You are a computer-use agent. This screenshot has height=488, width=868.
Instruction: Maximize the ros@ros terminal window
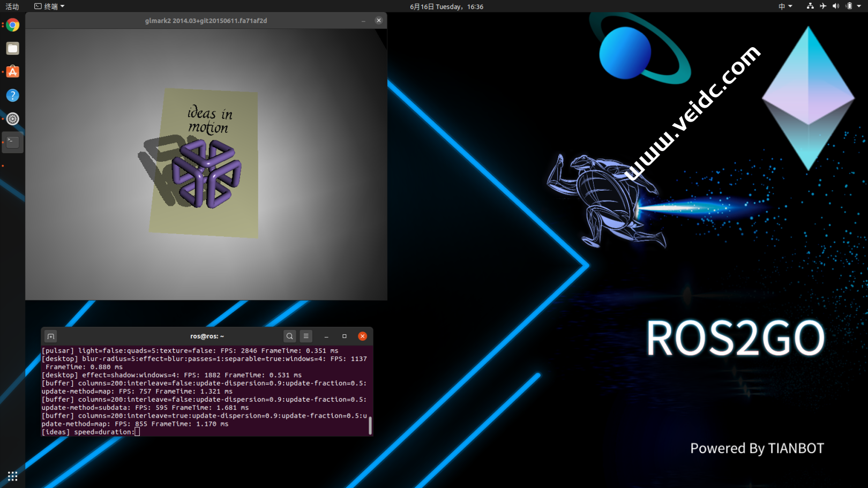click(x=345, y=336)
